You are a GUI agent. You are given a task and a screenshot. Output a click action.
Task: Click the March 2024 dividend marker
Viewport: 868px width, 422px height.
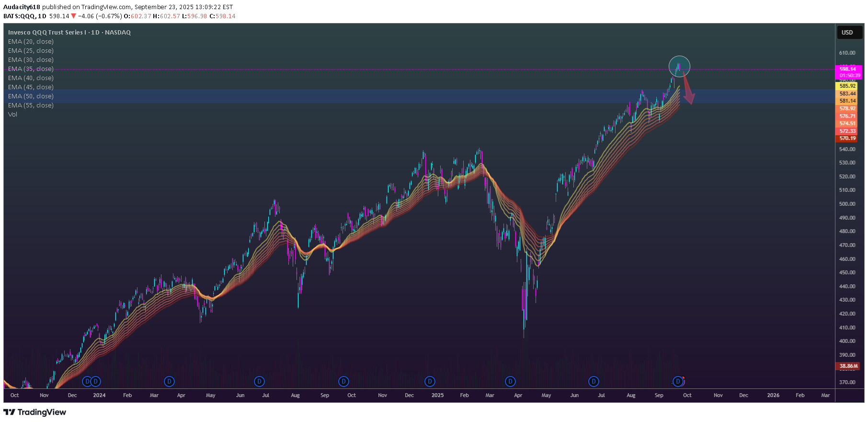169,382
